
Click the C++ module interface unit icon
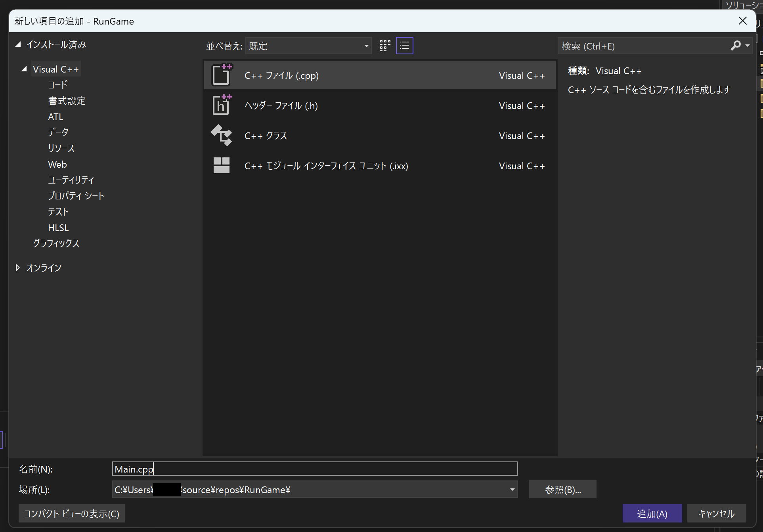(221, 166)
